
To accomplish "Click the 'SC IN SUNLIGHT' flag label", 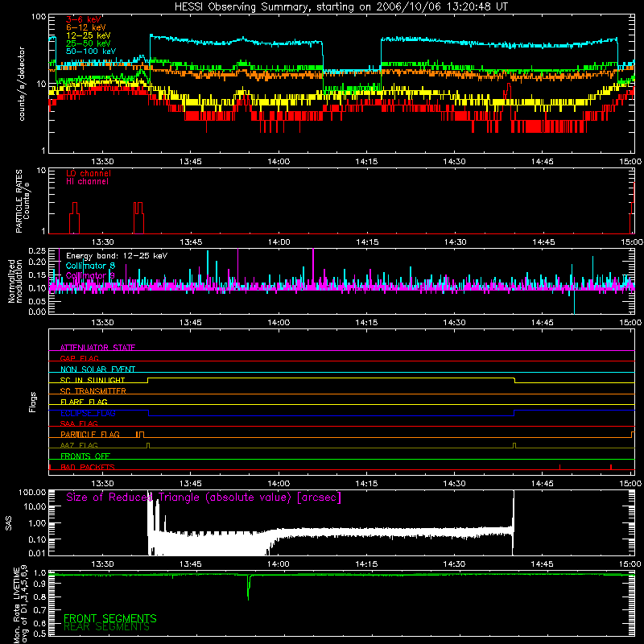I will 93,380.
